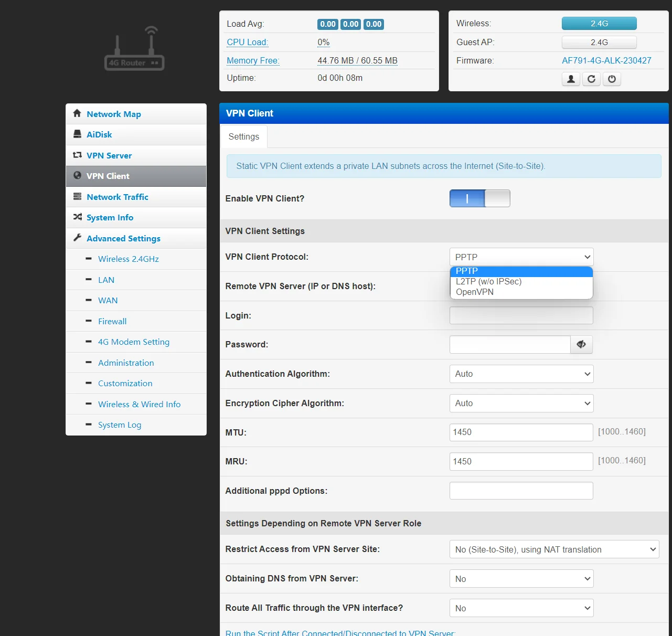Show password using the eye icon
The width and height of the screenshot is (672, 636).
581,344
